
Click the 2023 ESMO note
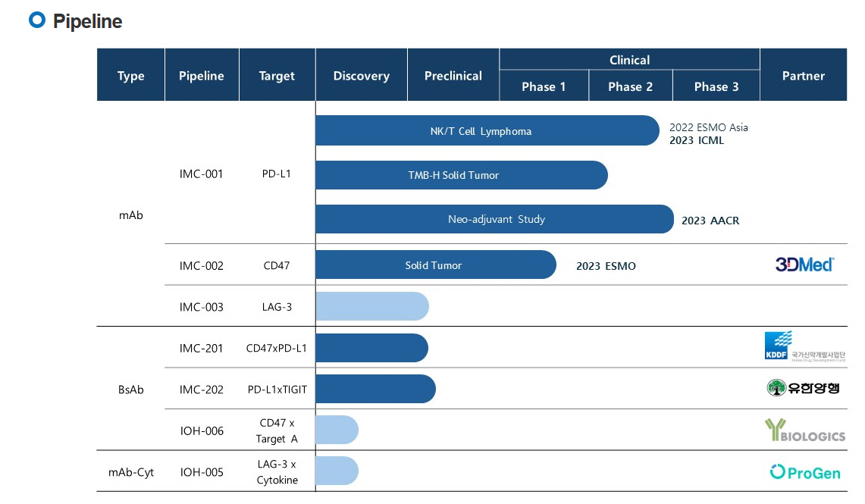pos(606,266)
